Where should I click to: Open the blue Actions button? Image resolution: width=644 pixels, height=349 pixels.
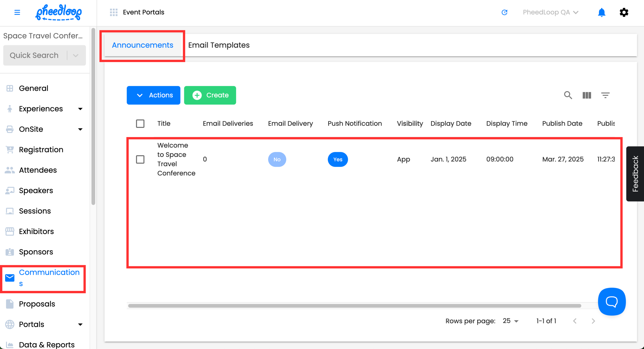pos(153,95)
